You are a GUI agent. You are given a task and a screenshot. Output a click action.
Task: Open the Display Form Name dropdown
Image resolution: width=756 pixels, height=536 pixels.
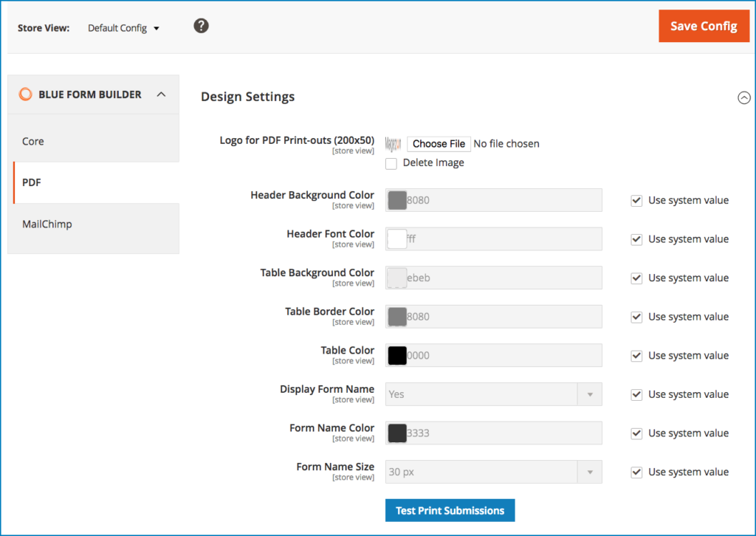point(493,394)
